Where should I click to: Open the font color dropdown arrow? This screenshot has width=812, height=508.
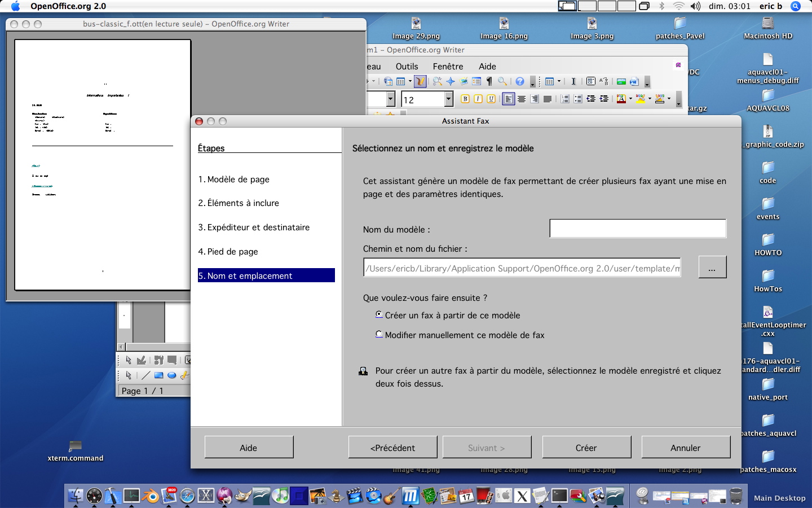[x=630, y=99]
